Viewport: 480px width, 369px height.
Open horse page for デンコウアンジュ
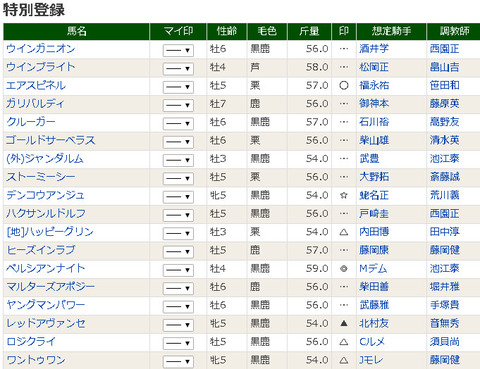(x=45, y=196)
